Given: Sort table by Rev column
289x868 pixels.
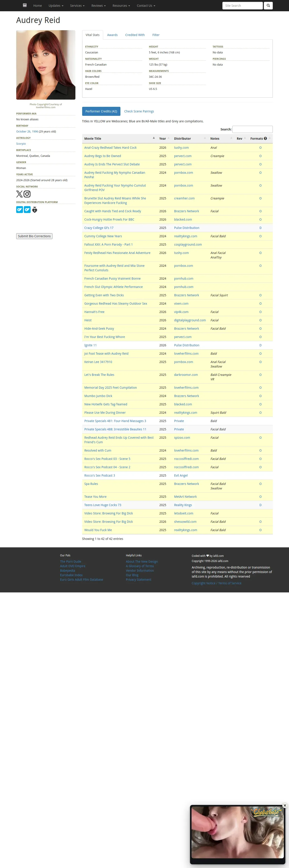Looking at the screenshot, I should coord(241,139).
